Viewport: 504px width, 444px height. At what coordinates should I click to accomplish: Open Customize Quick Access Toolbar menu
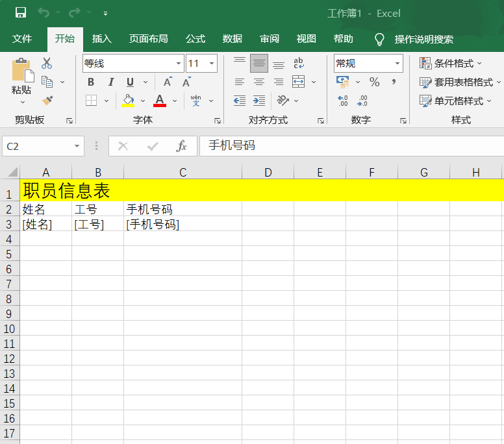[x=105, y=14]
